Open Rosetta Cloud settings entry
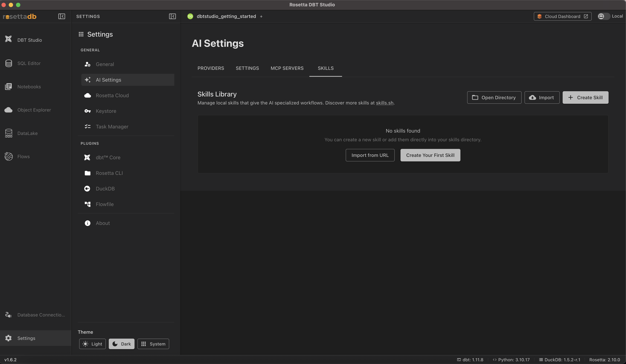The height and width of the screenshot is (364, 626). point(128,96)
